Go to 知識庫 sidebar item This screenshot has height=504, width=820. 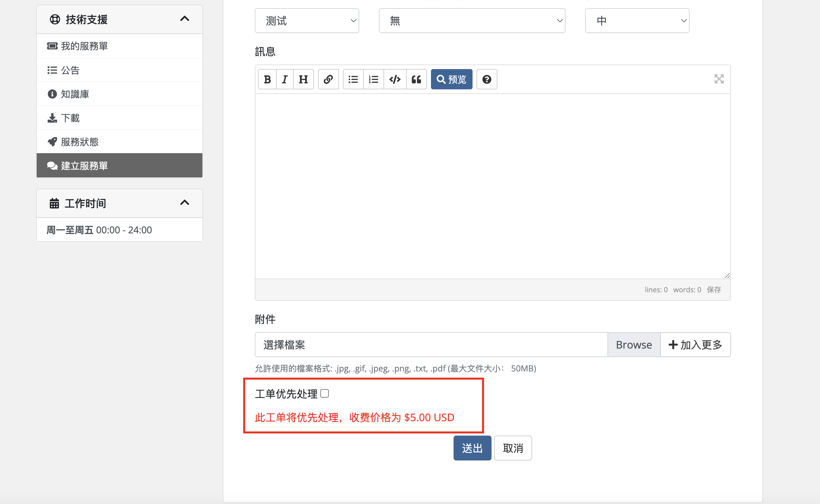[x=75, y=94]
